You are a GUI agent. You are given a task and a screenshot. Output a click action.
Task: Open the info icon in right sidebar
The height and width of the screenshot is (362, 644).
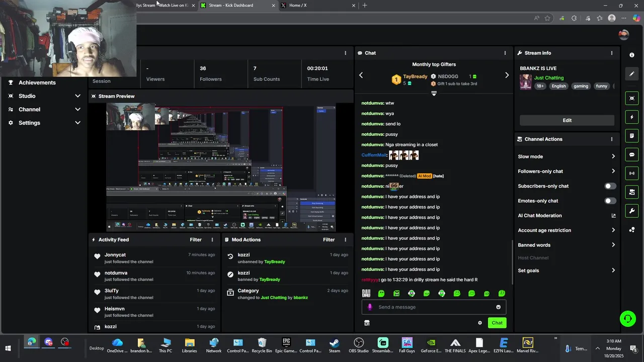tap(632, 55)
